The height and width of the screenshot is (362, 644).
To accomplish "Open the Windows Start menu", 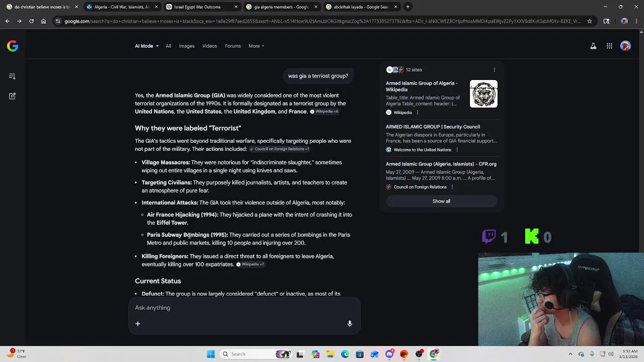I will (x=211, y=354).
